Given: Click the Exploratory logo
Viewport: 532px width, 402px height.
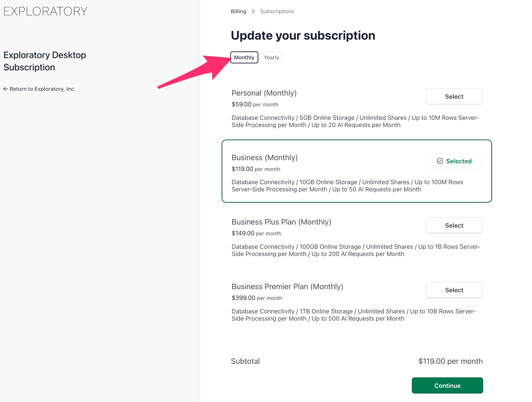Looking at the screenshot, I should tap(45, 11).
